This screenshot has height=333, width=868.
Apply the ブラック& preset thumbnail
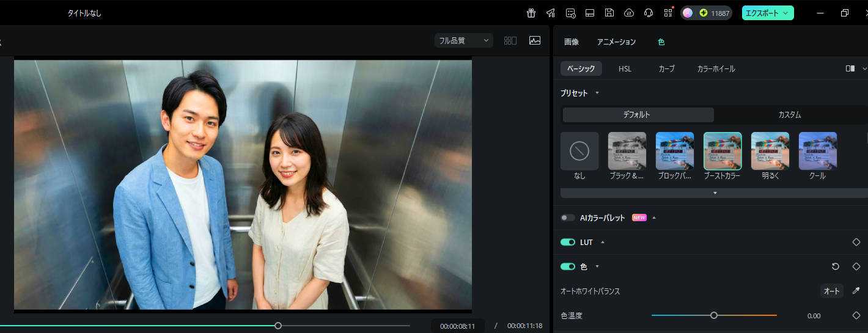click(627, 151)
